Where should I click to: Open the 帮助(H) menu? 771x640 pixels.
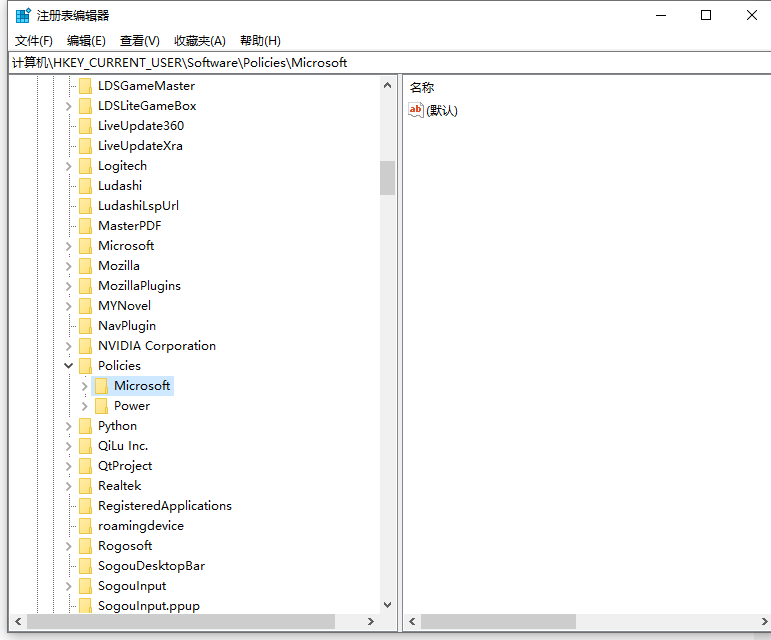tap(260, 41)
